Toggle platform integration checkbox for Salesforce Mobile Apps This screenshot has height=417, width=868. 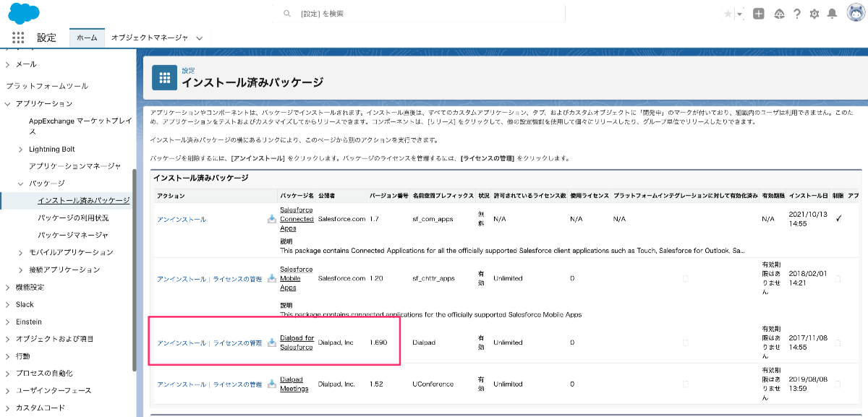[x=685, y=278]
